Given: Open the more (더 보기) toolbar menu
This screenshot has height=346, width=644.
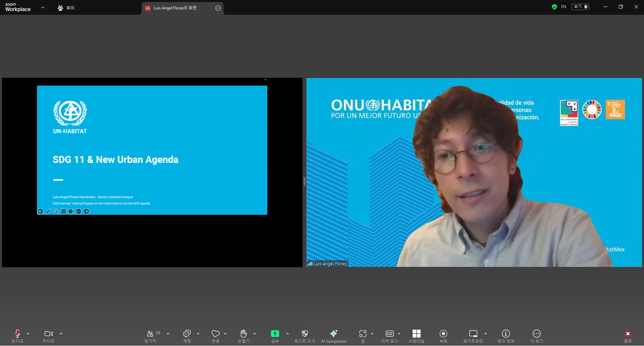Looking at the screenshot, I should click(537, 336).
